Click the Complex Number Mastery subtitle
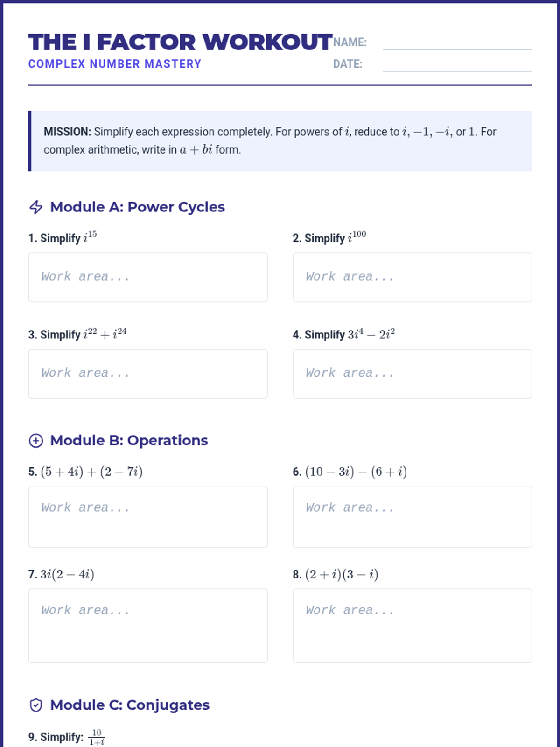The height and width of the screenshot is (747, 560). 115,64
